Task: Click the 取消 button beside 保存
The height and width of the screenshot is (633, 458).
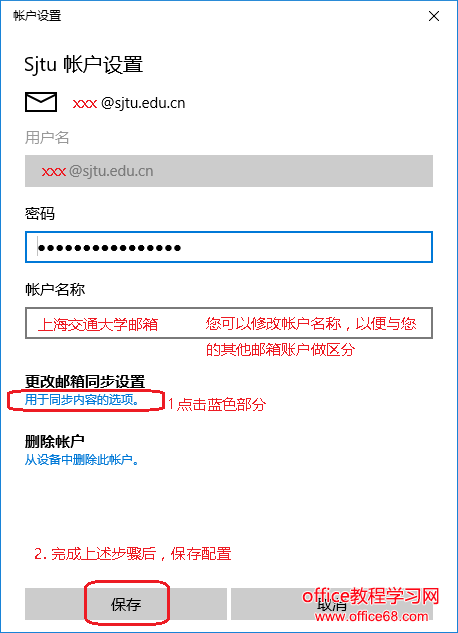Action: (x=332, y=604)
